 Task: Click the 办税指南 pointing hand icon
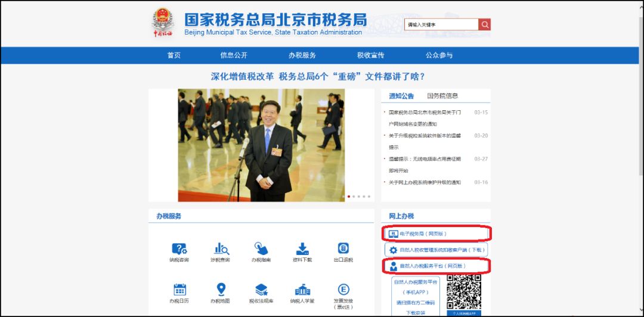pos(261,248)
